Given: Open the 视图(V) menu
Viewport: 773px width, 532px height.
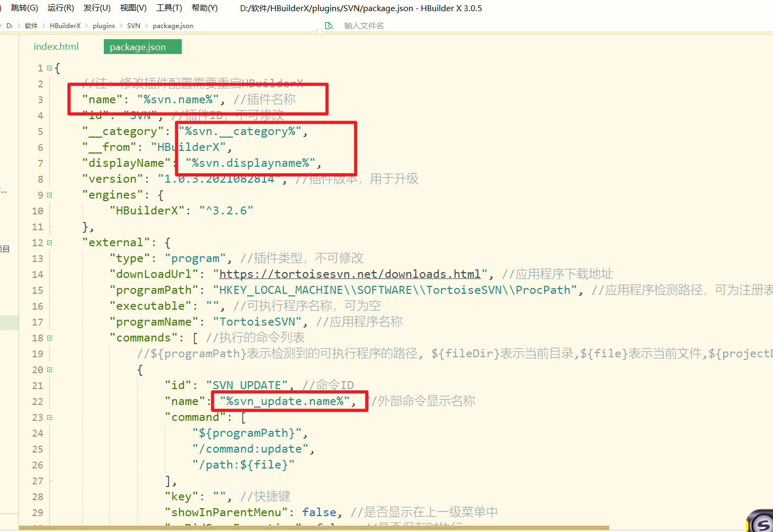Looking at the screenshot, I should 133,8.
